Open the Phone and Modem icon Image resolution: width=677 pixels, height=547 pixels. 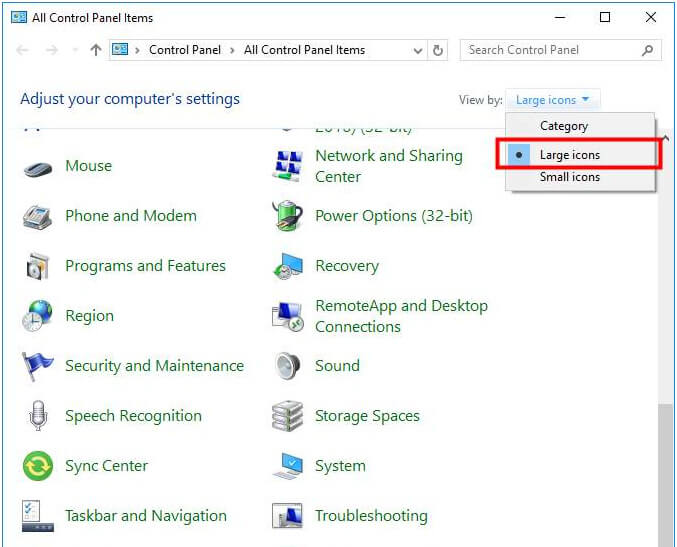click(x=38, y=216)
